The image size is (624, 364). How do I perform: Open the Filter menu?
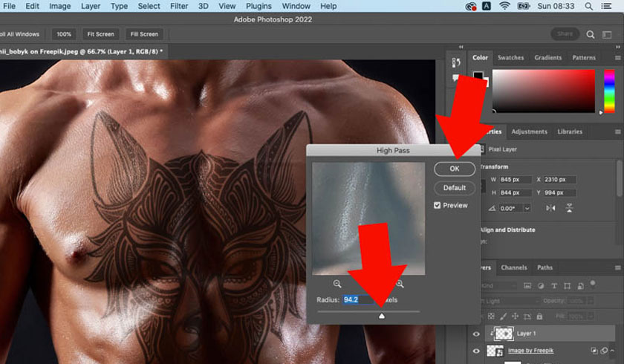click(179, 6)
